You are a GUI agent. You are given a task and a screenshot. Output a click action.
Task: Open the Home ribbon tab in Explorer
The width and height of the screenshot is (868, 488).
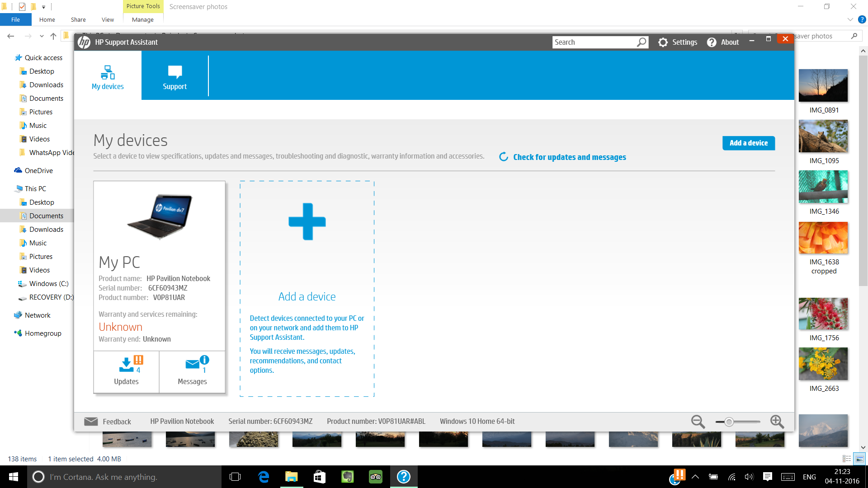click(x=47, y=19)
